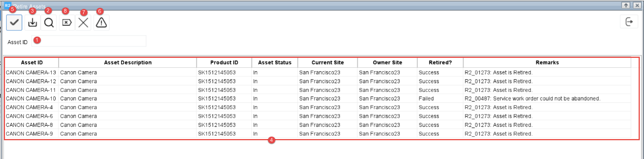Click the 'Service work order could not be abandoned' remark
644x159 pixels.
[533, 98]
